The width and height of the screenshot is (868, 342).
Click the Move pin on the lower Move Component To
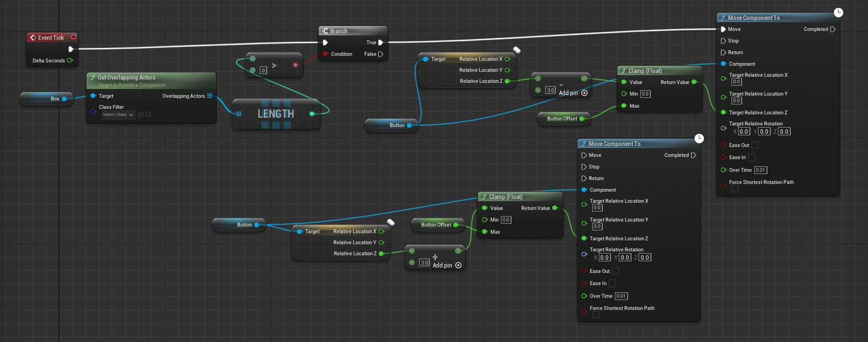[584, 155]
